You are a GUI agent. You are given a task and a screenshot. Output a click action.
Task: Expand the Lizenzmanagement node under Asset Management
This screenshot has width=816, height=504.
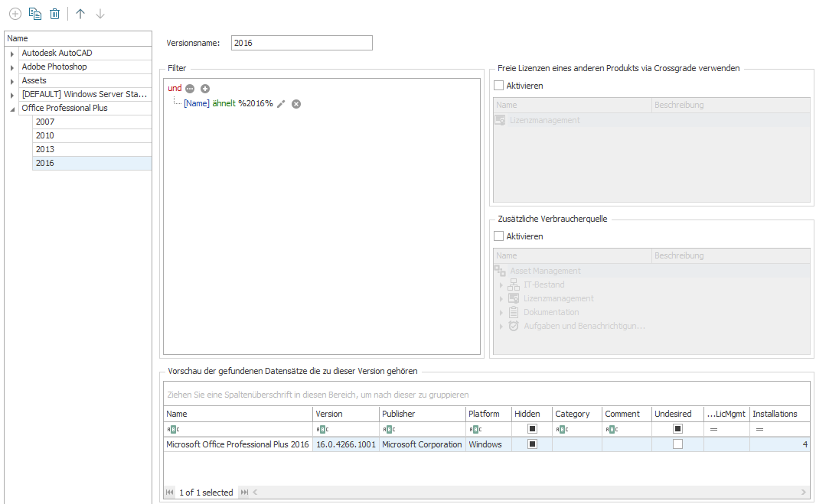pyautogui.click(x=501, y=298)
